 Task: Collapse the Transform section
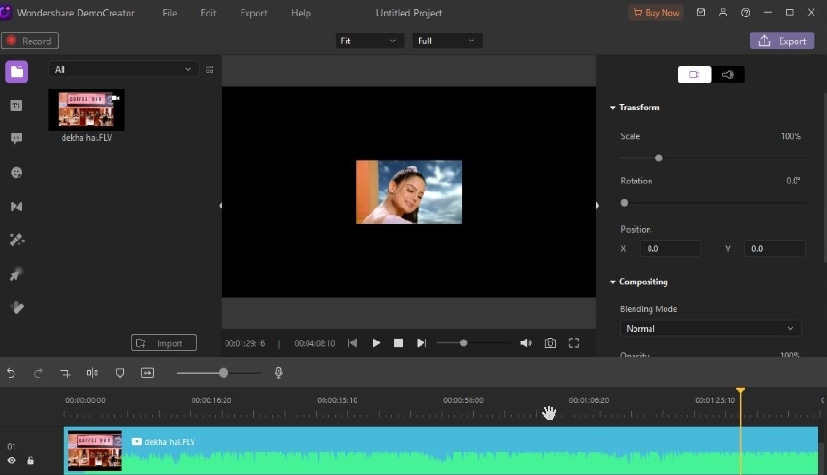(x=612, y=108)
